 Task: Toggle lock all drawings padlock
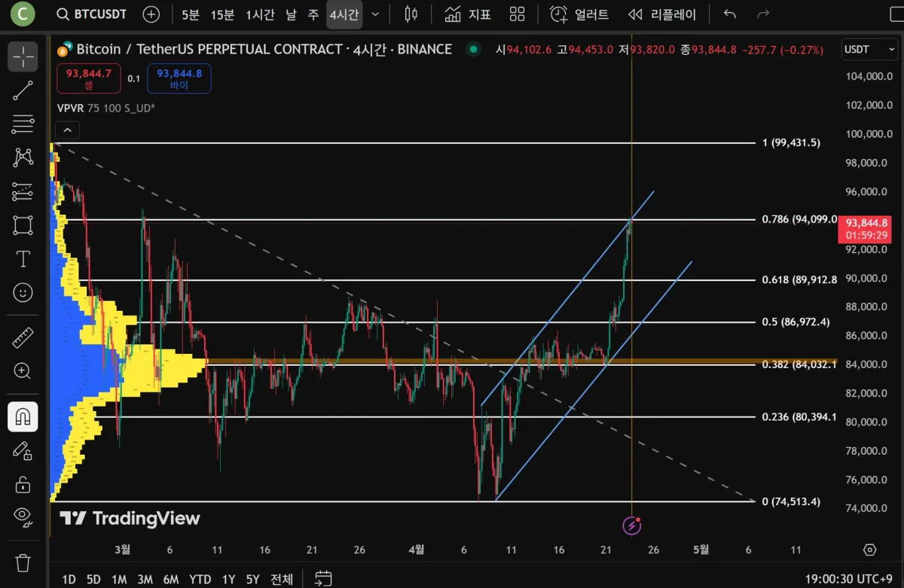23,483
